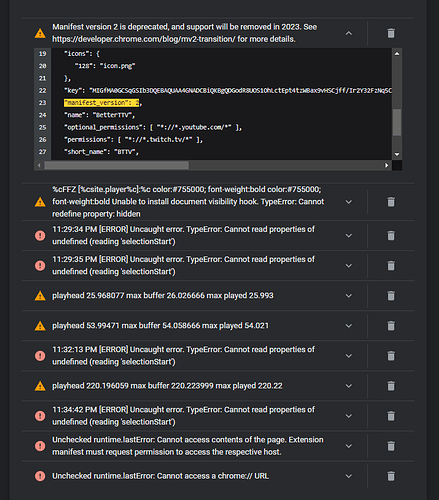Click the "permissions" twitch.tv code line
This screenshot has height=500, width=439.
133,139
